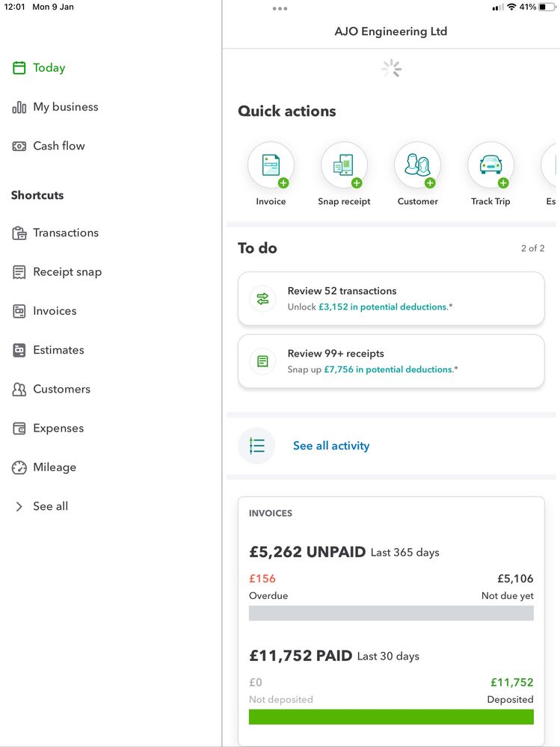Open Transactions from the shortcuts

(65, 233)
